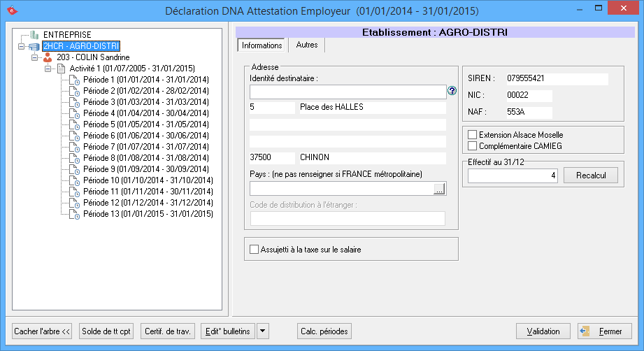Click the employee icon for COLIN Sandrine
Screen dimensions: 644x351
[48, 57]
